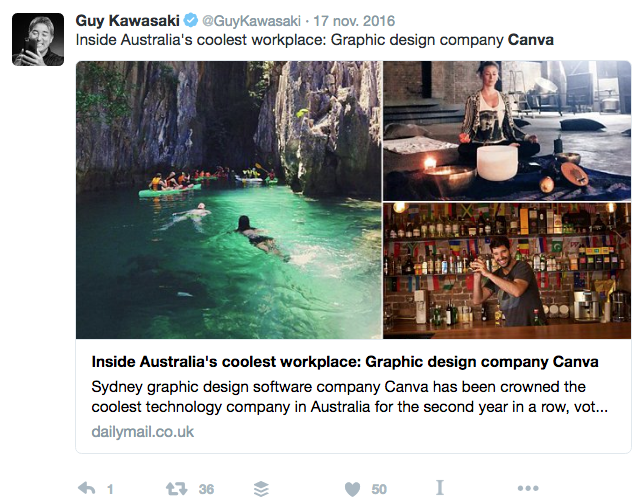Visit the dailymail.co.uk source link

click(x=142, y=432)
